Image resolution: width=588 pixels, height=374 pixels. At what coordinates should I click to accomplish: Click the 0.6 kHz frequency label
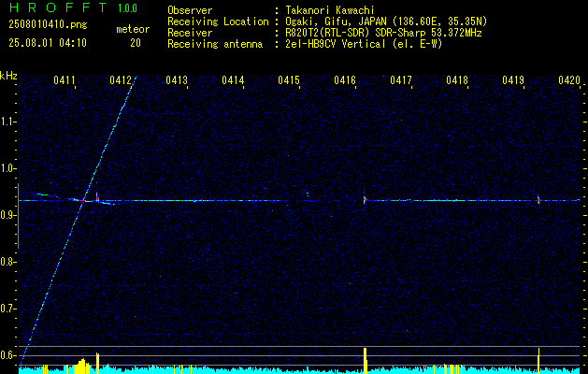(8, 355)
